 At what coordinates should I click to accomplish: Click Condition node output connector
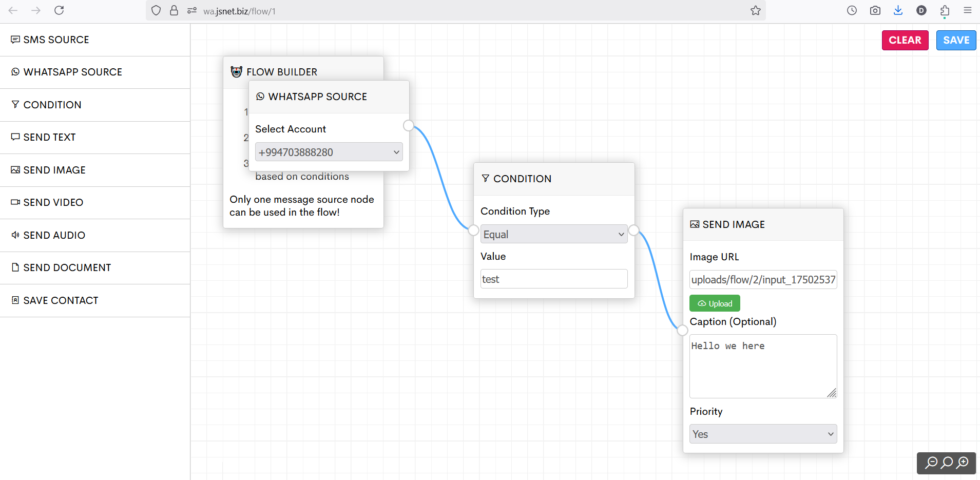(634, 230)
